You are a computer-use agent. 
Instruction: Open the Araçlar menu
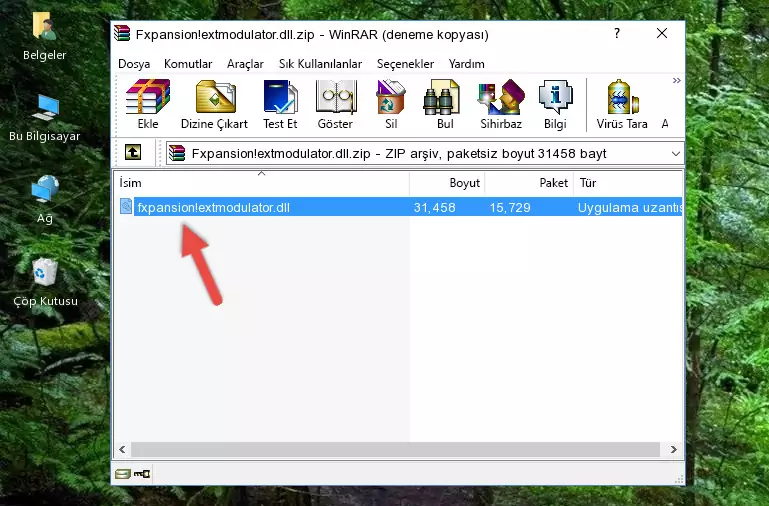(245, 64)
